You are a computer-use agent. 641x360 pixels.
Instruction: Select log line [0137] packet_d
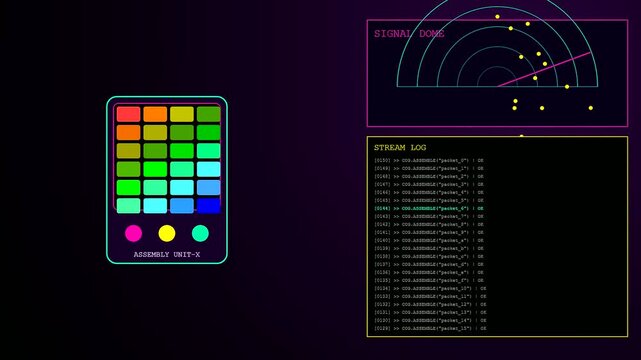pyautogui.click(x=429, y=264)
